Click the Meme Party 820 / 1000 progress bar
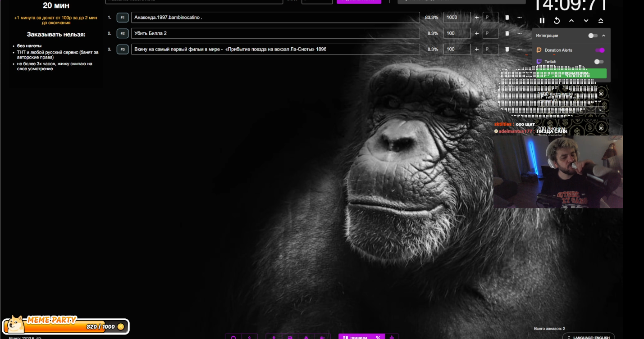Viewport: 644px width, 339px height. tap(66, 326)
